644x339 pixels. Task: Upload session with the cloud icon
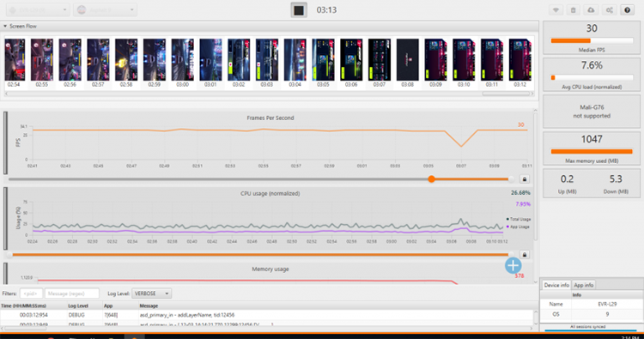tap(591, 10)
